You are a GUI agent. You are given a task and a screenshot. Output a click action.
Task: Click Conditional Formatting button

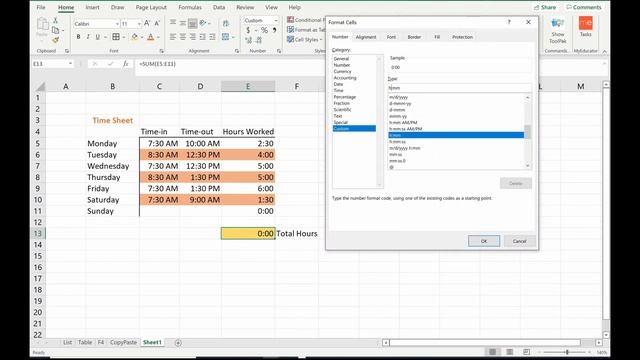point(305,20)
